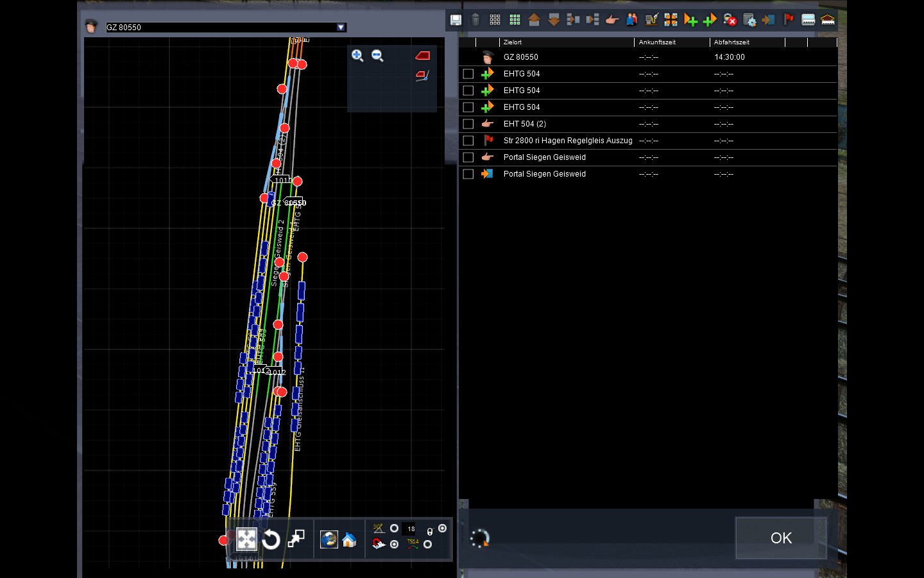
Task: Zoom in on the 2D track map
Action: (x=357, y=56)
